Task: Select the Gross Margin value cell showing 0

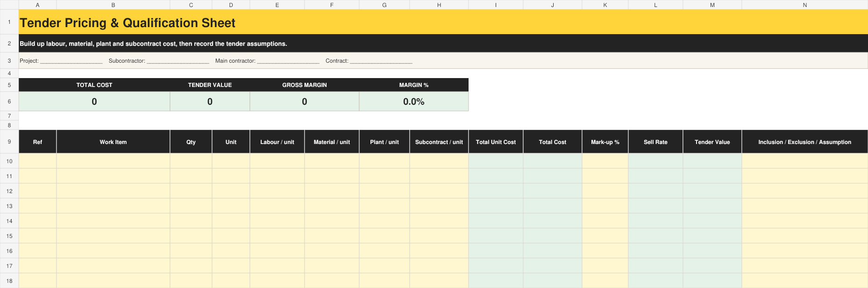Action: 305,101
